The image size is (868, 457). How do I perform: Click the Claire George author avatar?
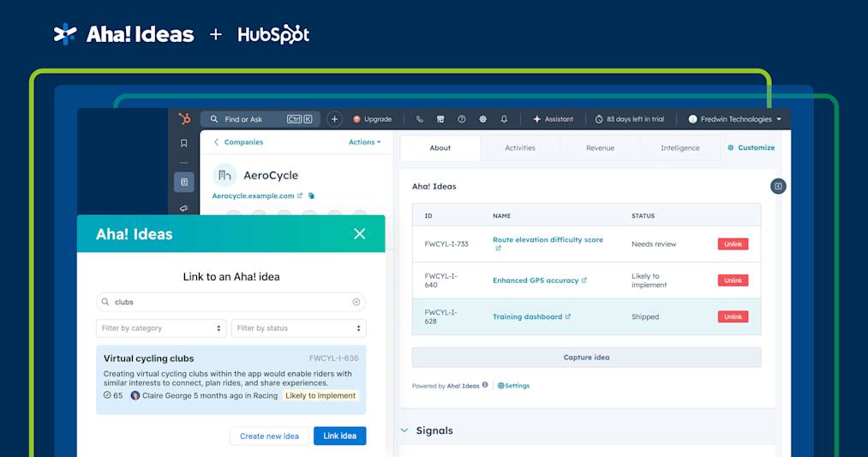(x=135, y=395)
